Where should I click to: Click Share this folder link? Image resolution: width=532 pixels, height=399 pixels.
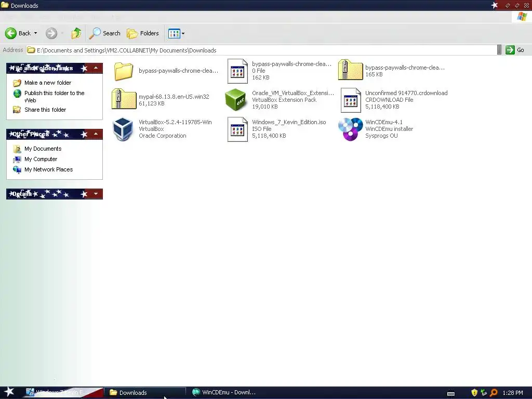pos(45,110)
